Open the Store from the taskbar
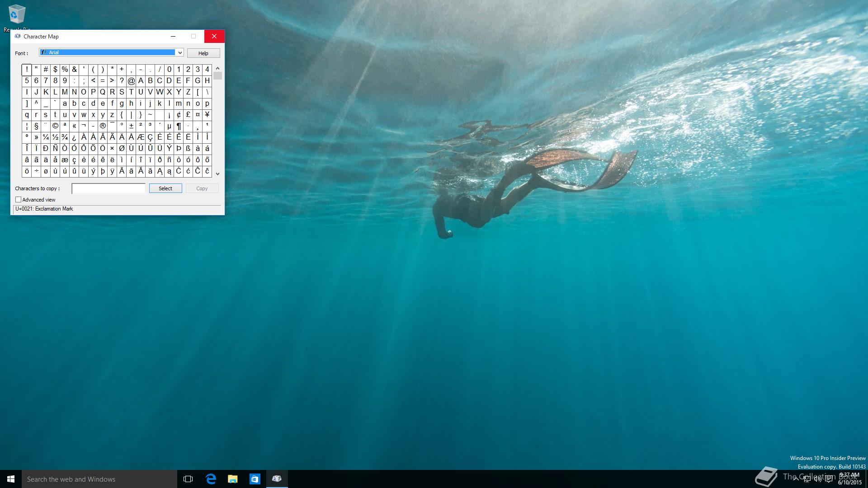This screenshot has height=488, width=868. (255, 479)
